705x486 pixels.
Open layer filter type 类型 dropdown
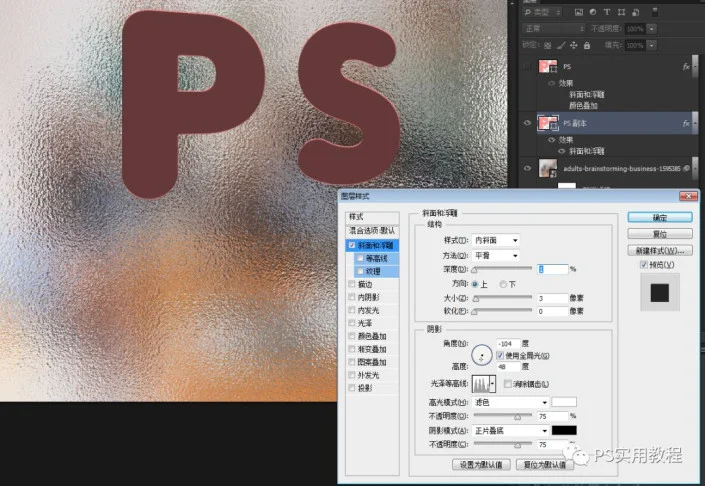543,13
